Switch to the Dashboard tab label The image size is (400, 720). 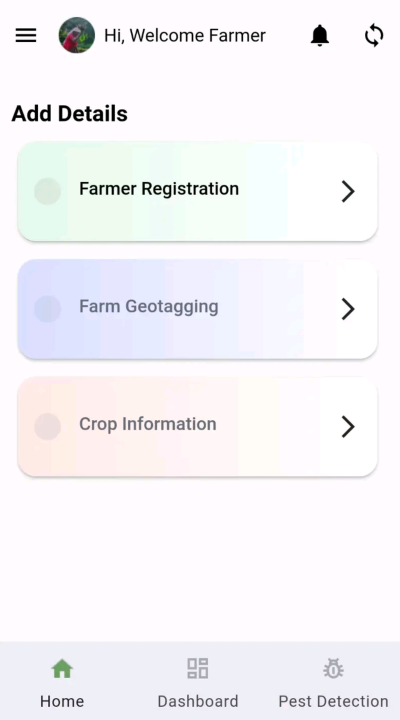click(x=198, y=701)
